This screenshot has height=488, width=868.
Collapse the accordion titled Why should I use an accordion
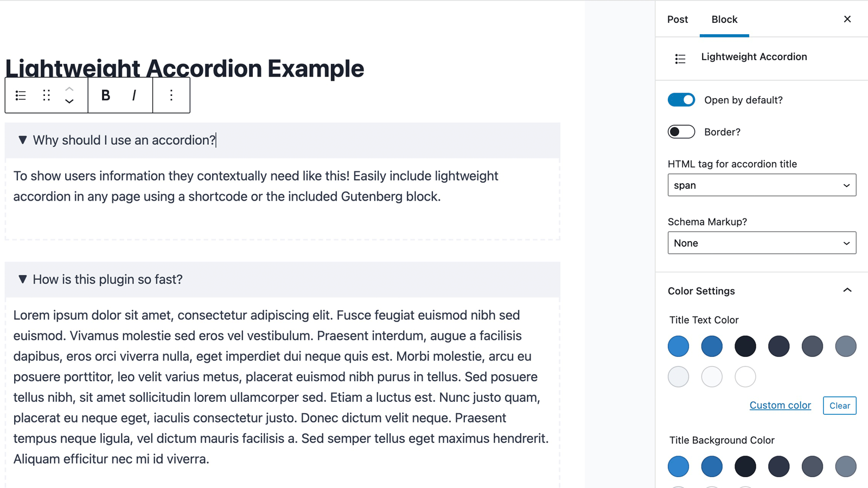pyautogui.click(x=22, y=140)
